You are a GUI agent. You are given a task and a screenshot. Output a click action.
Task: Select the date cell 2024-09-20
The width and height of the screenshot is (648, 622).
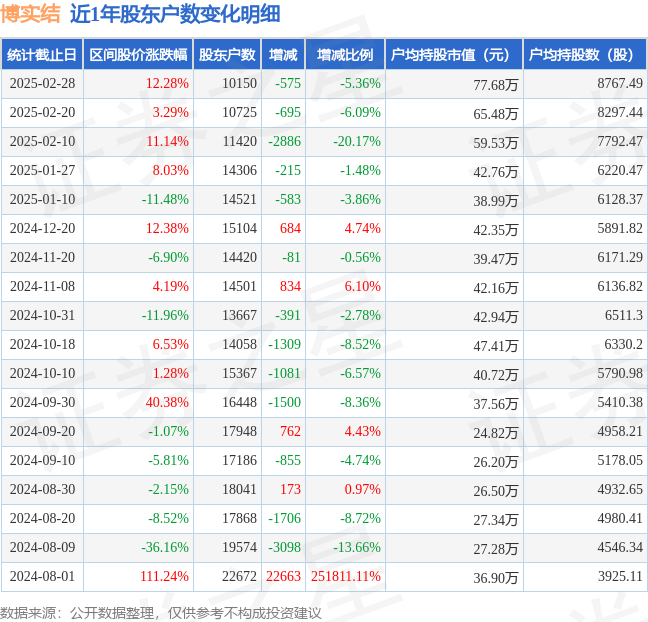pos(43,431)
